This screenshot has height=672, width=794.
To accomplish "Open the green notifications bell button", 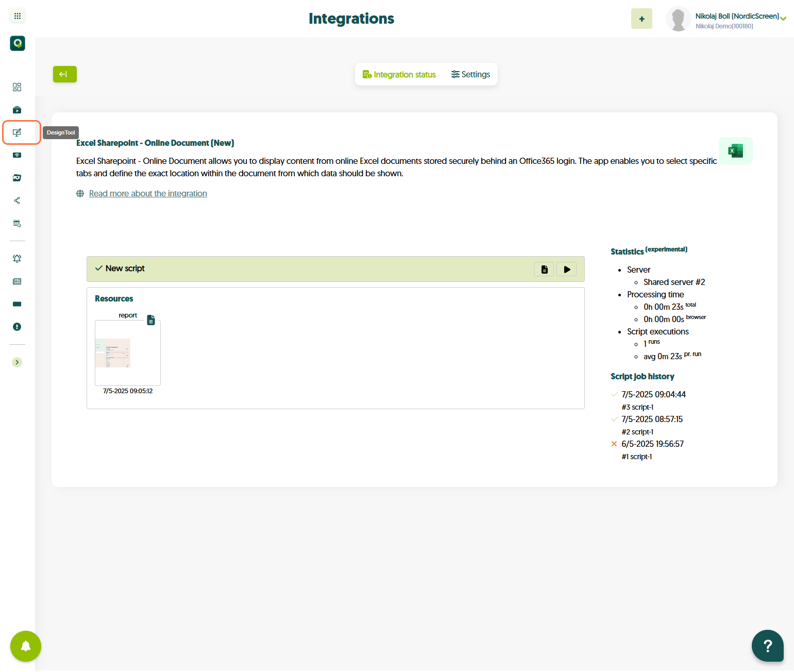I will tap(26, 646).
